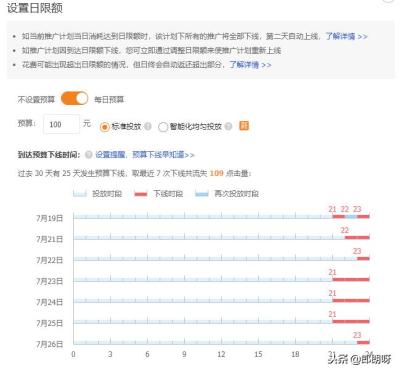
Task: Click 7月24日 row label
Action: pyautogui.click(x=50, y=302)
